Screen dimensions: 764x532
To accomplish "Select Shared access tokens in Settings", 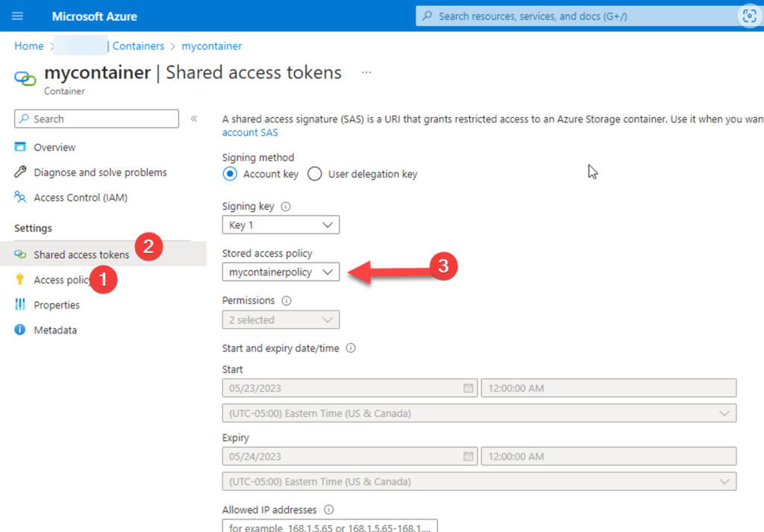I will click(x=81, y=254).
